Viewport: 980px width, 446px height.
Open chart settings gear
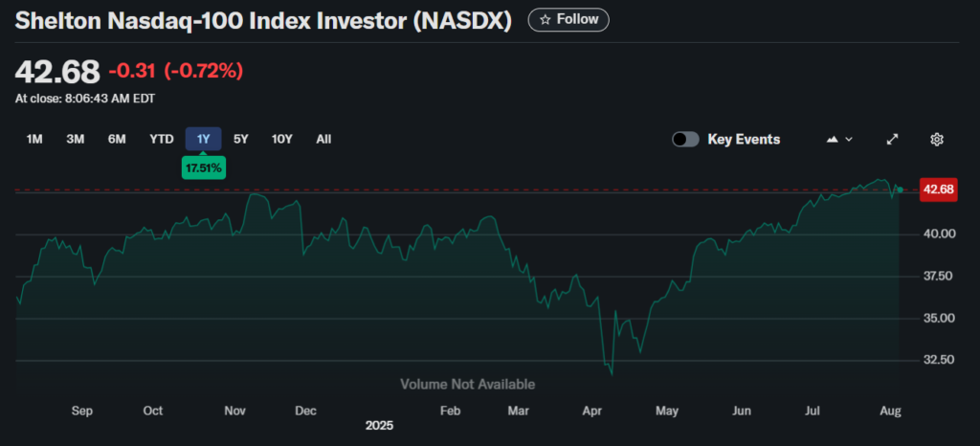click(x=936, y=140)
